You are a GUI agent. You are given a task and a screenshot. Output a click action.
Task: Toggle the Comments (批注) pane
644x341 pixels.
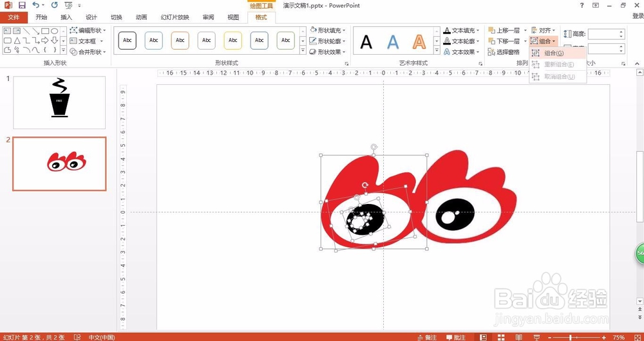pos(456,337)
